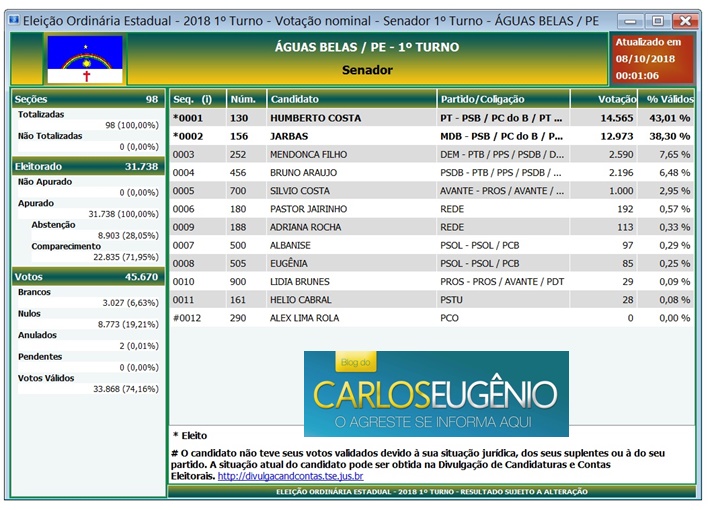Click the 43,01 % valid percentage
The width and height of the screenshot is (709, 510).
coord(670,118)
